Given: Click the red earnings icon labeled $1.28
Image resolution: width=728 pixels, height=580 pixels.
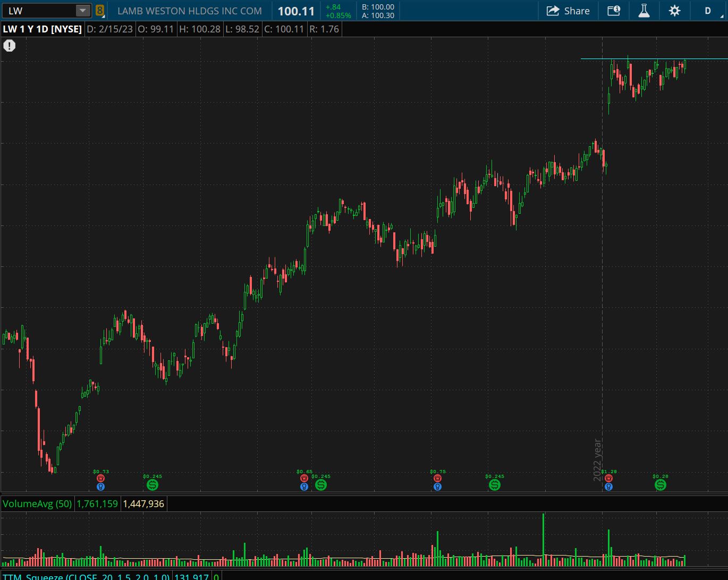Looking at the screenshot, I should pos(608,478).
